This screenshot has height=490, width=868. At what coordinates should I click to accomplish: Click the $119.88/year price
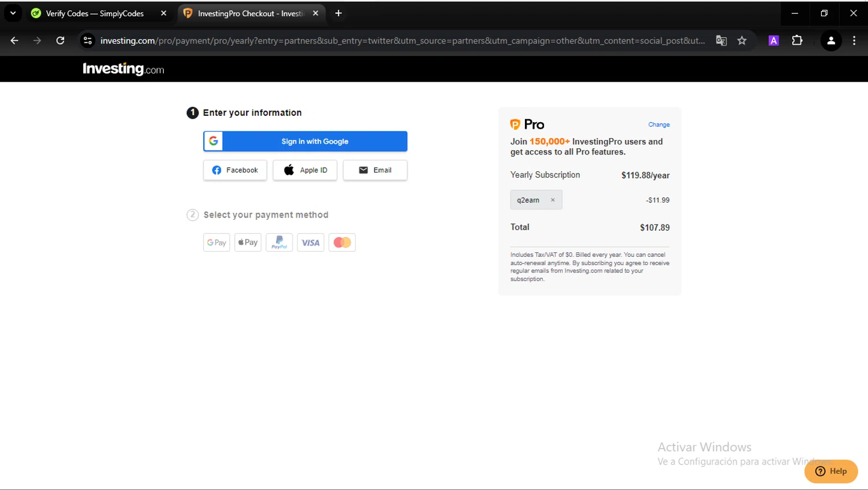tap(645, 175)
